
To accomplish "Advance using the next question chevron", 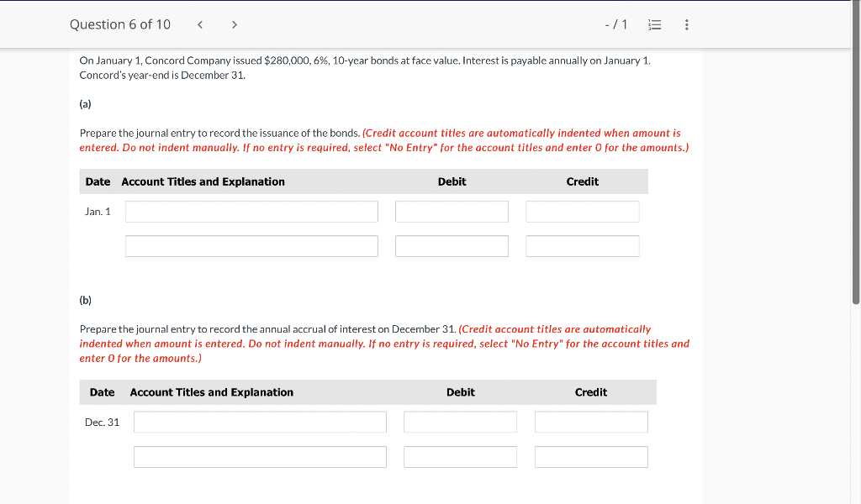I will pos(235,24).
